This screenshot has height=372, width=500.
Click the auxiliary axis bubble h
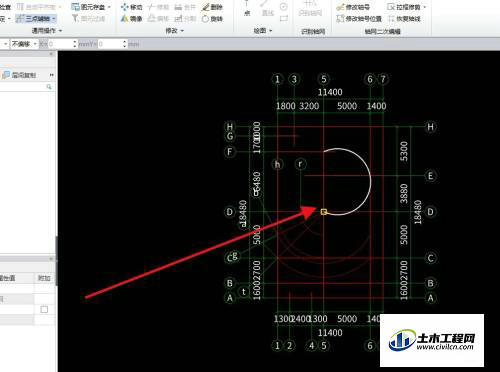pyautogui.click(x=277, y=164)
